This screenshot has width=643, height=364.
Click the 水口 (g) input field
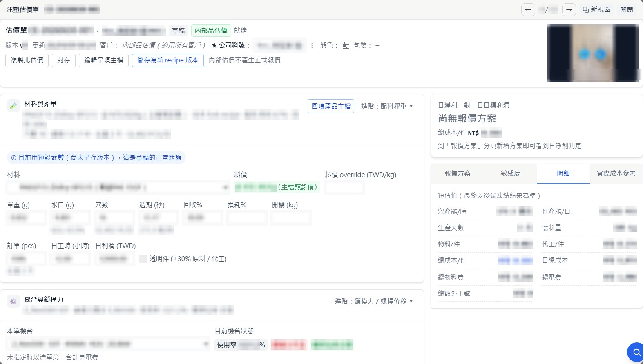pyautogui.click(x=71, y=218)
